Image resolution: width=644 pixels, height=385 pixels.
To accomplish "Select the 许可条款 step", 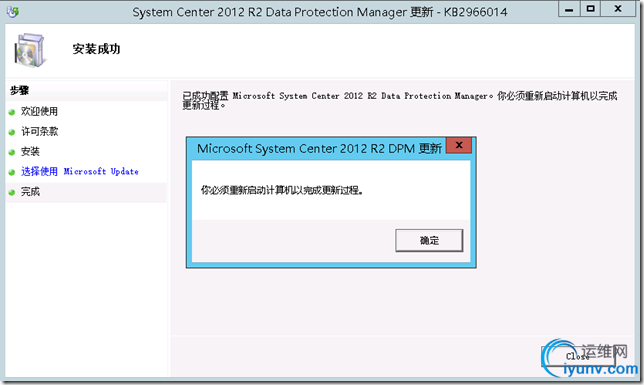I will [39, 131].
